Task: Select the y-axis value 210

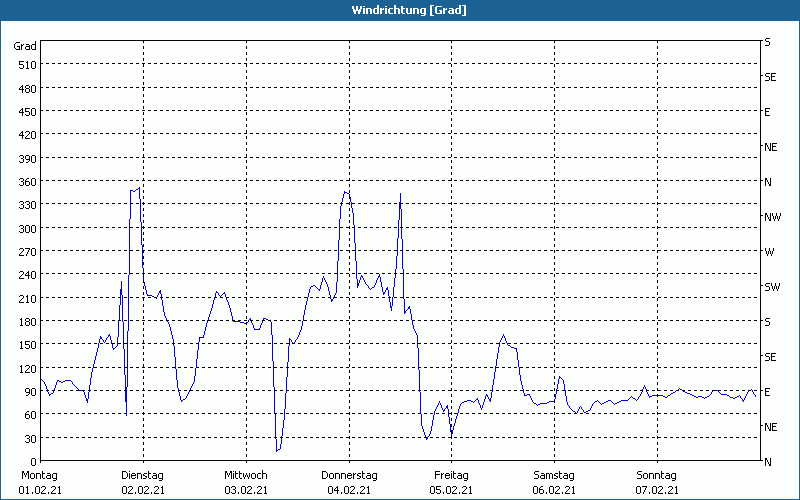Action: click(x=28, y=298)
